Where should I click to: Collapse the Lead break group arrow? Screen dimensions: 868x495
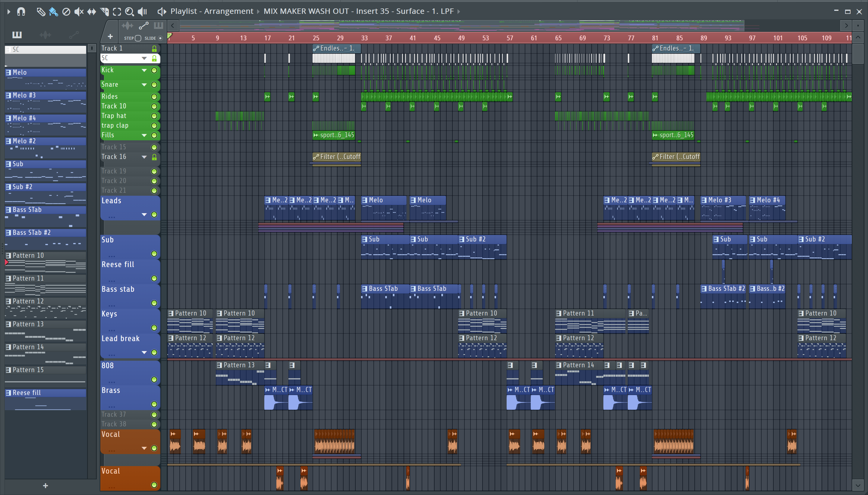pyautogui.click(x=144, y=353)
